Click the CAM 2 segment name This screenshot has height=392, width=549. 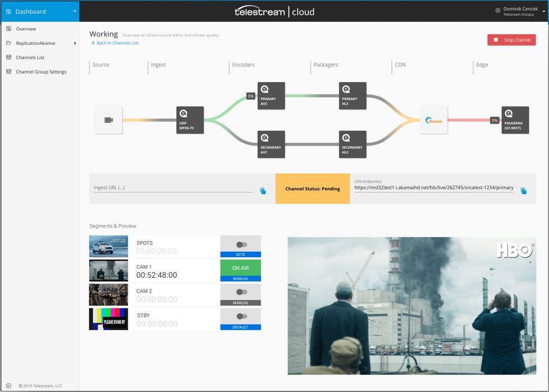(144, 291)
